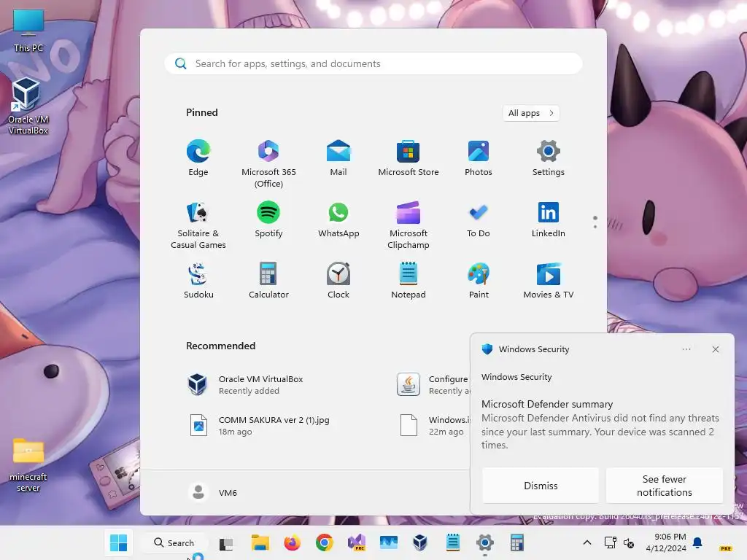The width and height of the screenshot is (747, 560).
Task: Click the muted volume tray icon
Action: (629, 542)
